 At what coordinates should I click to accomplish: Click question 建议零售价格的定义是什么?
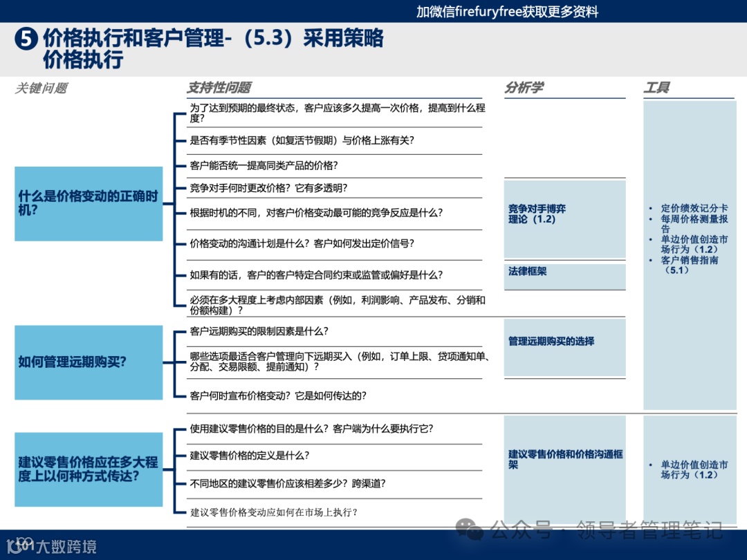tap(249, 456)
